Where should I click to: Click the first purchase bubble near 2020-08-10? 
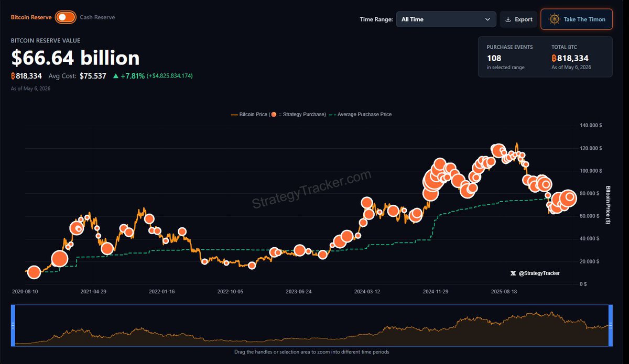pos(34,272)
